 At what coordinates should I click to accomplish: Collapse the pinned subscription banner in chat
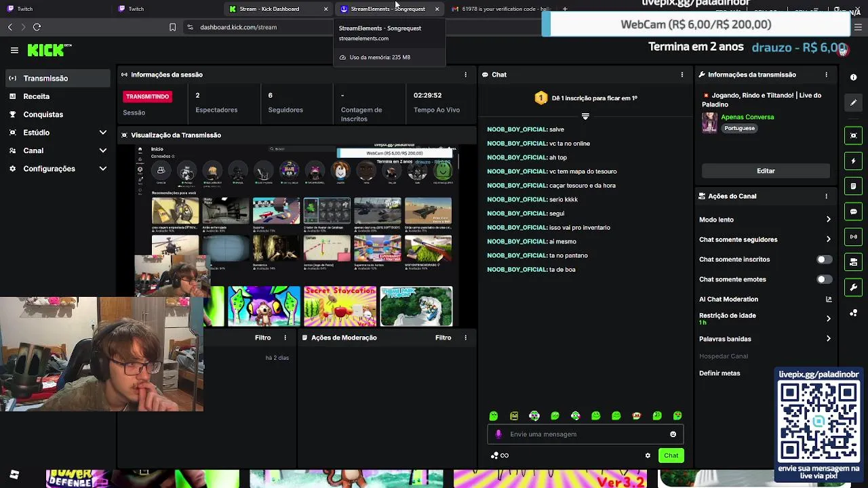point(585,117)
